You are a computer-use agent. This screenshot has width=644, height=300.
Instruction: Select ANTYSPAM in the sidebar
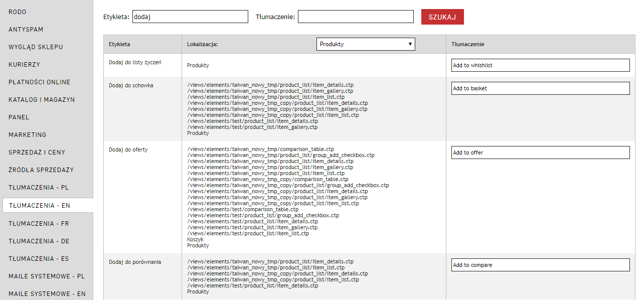coord(26,30)
